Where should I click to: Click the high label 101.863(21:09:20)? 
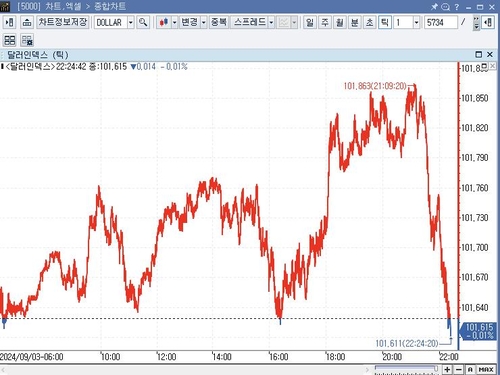(x=375, y=86)
